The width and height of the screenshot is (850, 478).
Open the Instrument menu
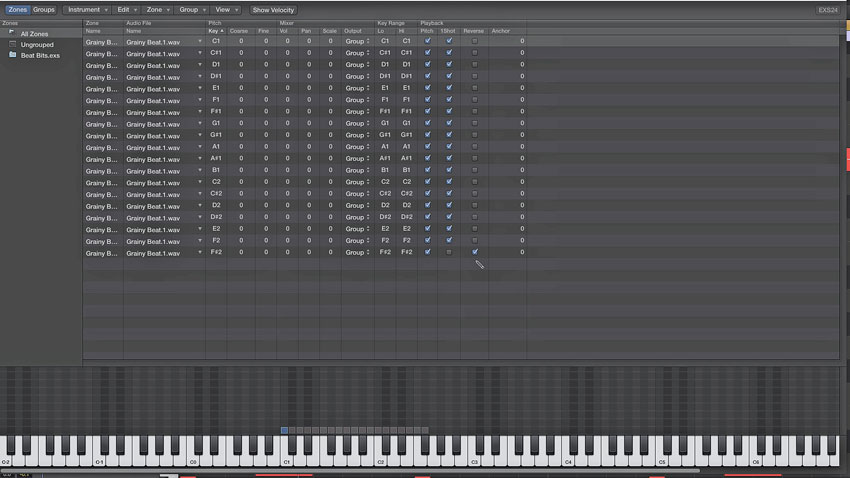(87, 10)
